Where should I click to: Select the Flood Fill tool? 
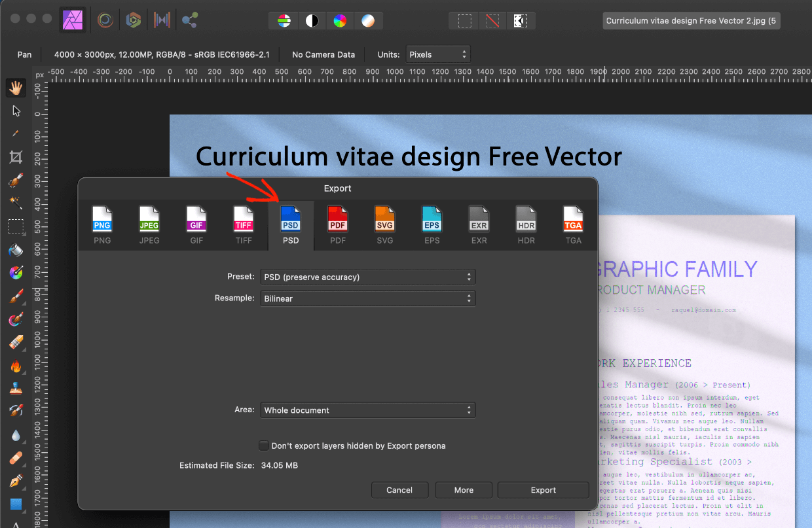[x=16, y=250]
